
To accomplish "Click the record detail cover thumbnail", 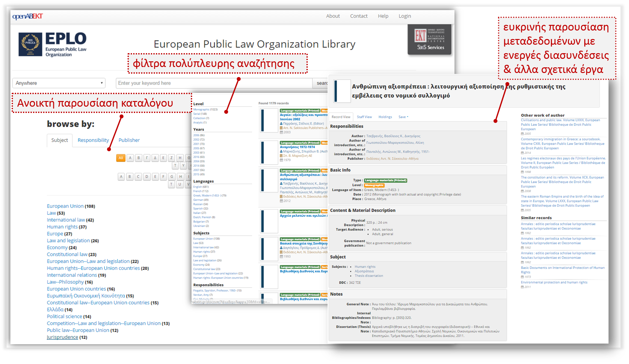I will (342, 91).
